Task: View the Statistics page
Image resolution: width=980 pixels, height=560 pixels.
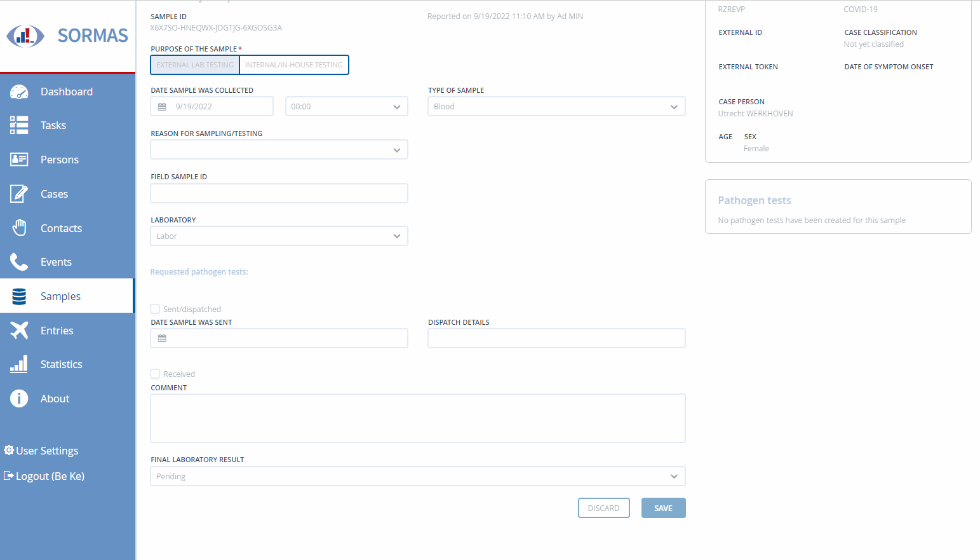Action: point(67,364)
